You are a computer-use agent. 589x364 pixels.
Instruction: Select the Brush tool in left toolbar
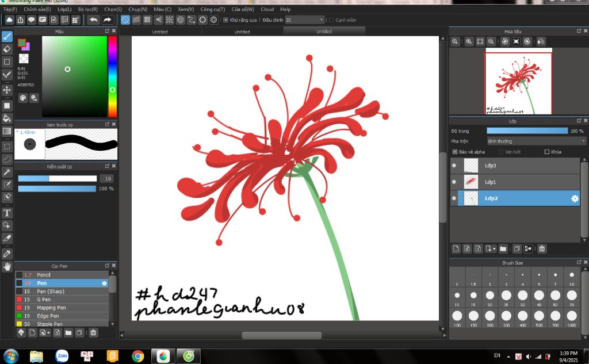click(7, 36)
